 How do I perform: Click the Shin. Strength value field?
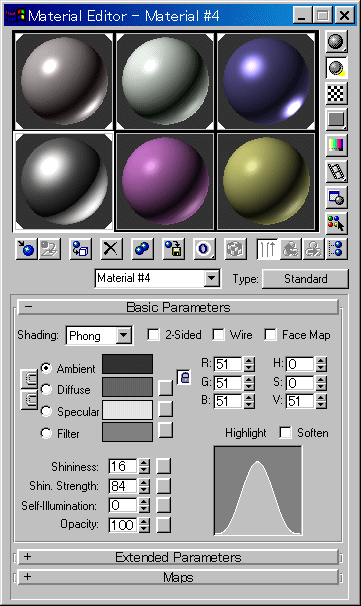point(123,486)
